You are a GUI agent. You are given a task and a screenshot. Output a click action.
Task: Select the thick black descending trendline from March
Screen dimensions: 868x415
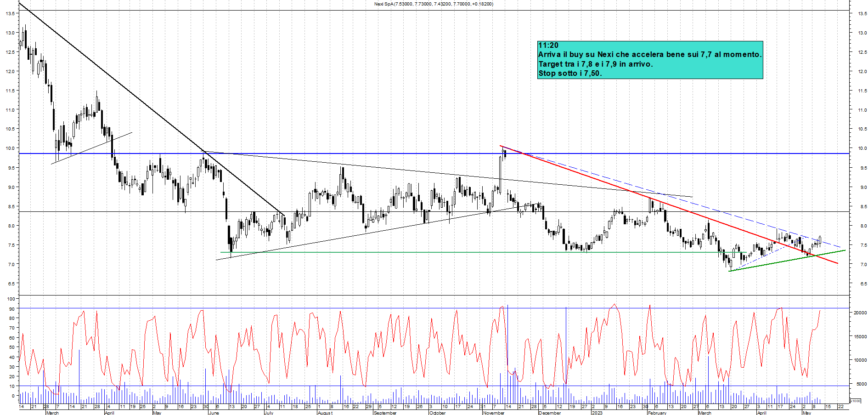click(x=152, y=109)
